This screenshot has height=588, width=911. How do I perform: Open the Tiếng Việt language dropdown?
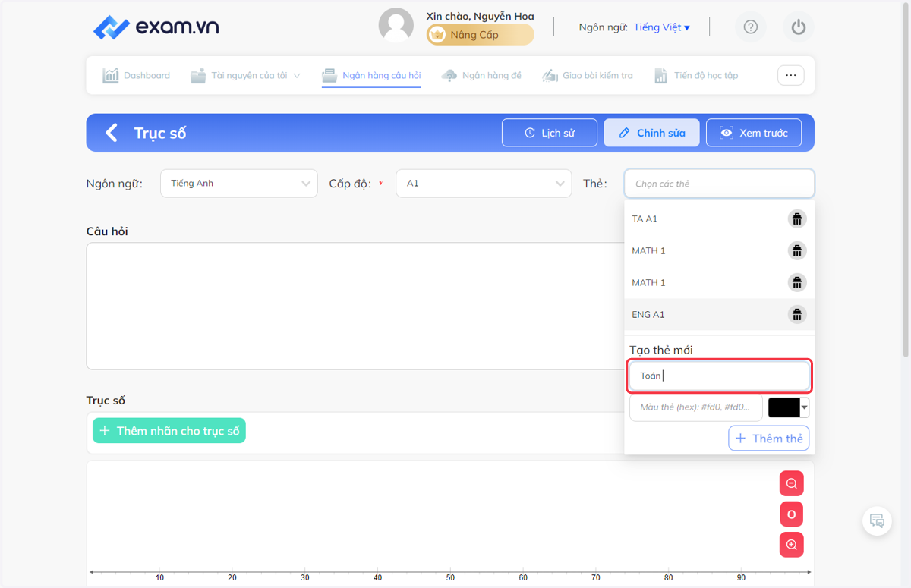pyautogui.click(x=661, y=27)
